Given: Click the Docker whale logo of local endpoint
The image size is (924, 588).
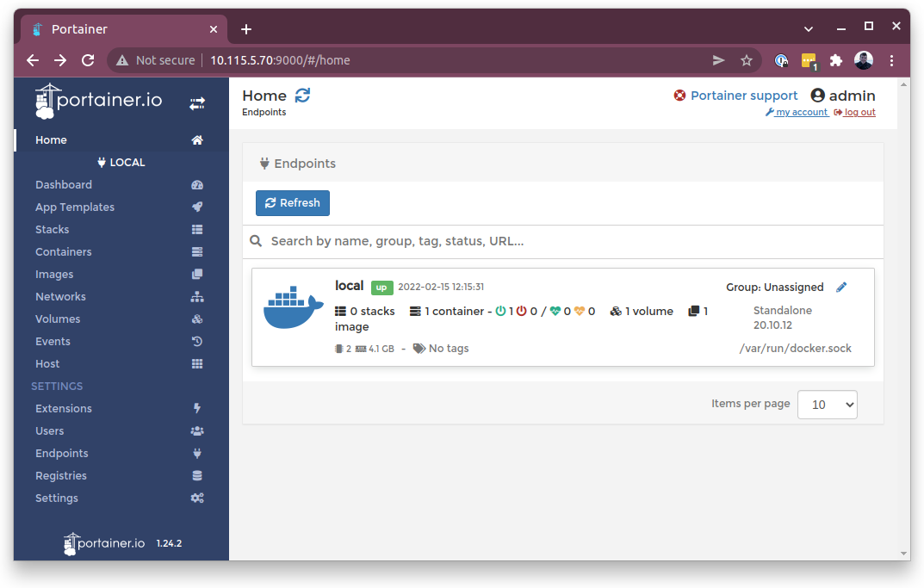Looking at the screenshot, I should pos(293,310).
